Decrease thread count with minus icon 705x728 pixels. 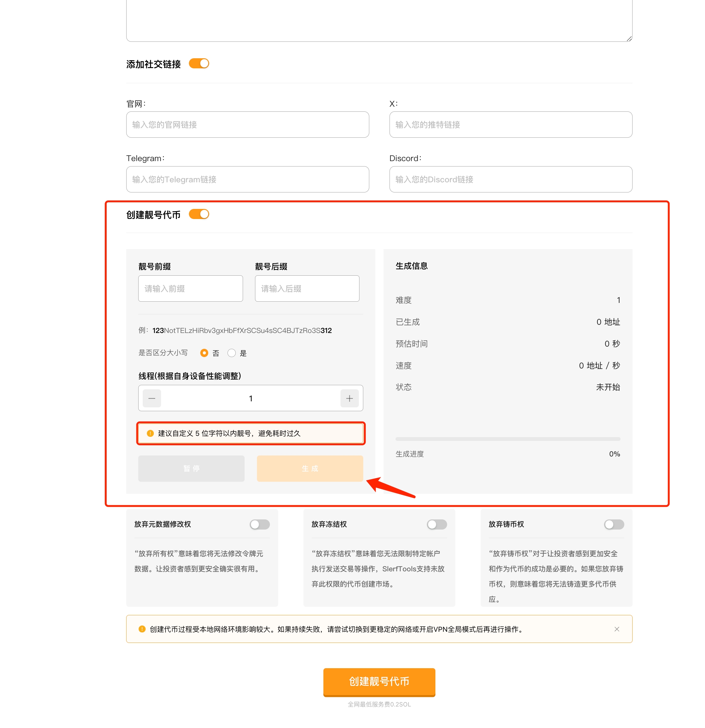152,398
